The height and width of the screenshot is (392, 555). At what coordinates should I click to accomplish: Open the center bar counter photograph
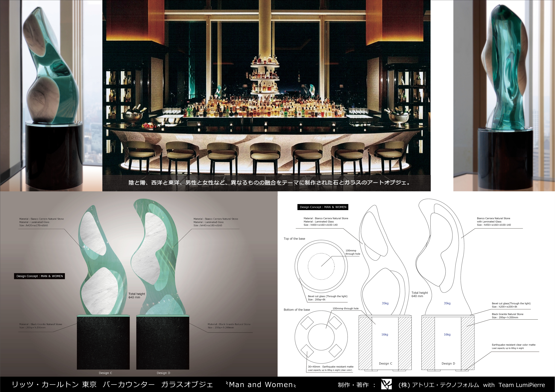(x=266, y=96)
